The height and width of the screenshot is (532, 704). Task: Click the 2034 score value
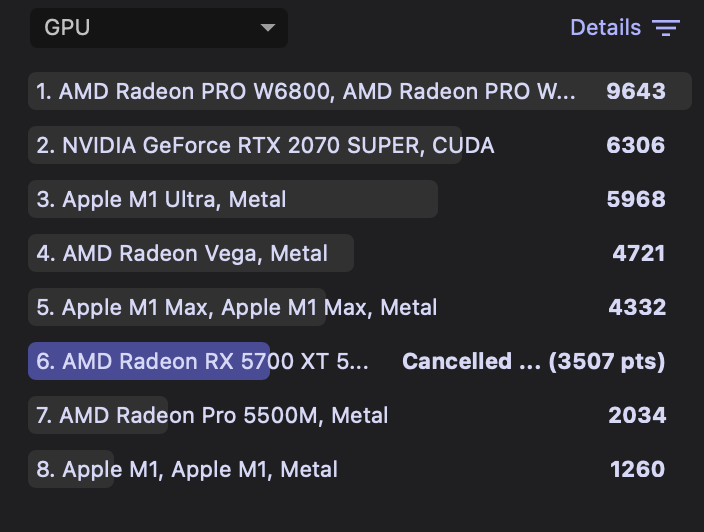(637, 415)
